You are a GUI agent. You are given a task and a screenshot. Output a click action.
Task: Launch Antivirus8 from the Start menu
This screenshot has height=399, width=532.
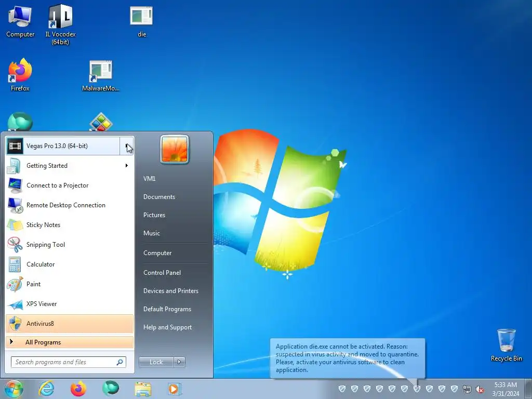coord(70,323)
